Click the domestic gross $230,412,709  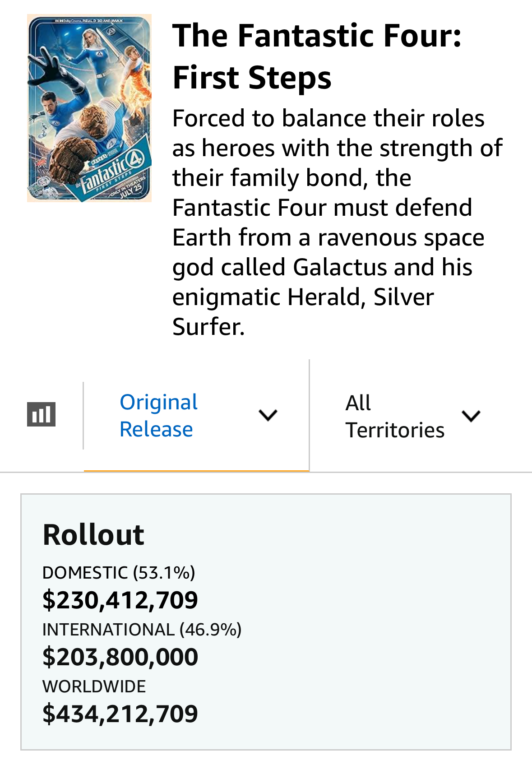tap(120, 600)
